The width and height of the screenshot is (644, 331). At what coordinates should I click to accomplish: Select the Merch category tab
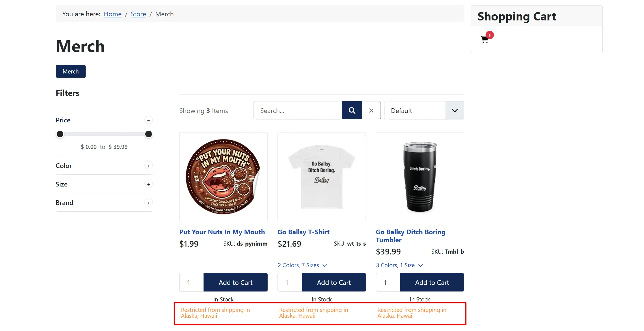[71, 71]
